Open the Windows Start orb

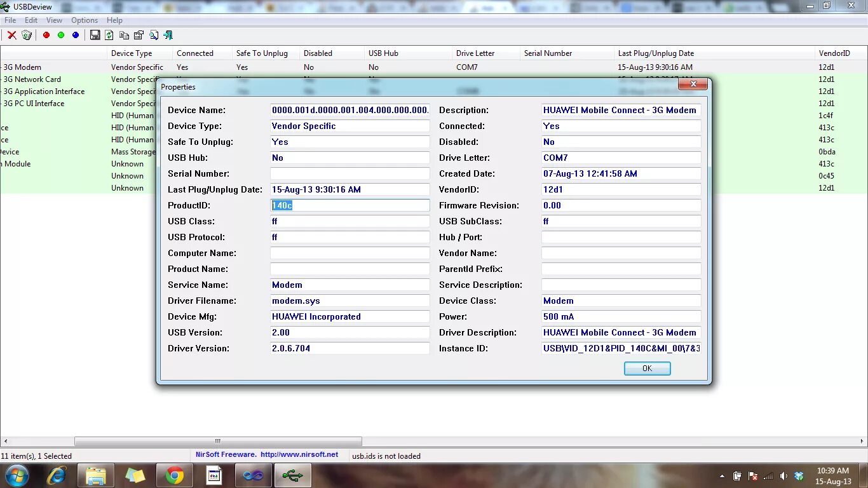click(16, 475)
